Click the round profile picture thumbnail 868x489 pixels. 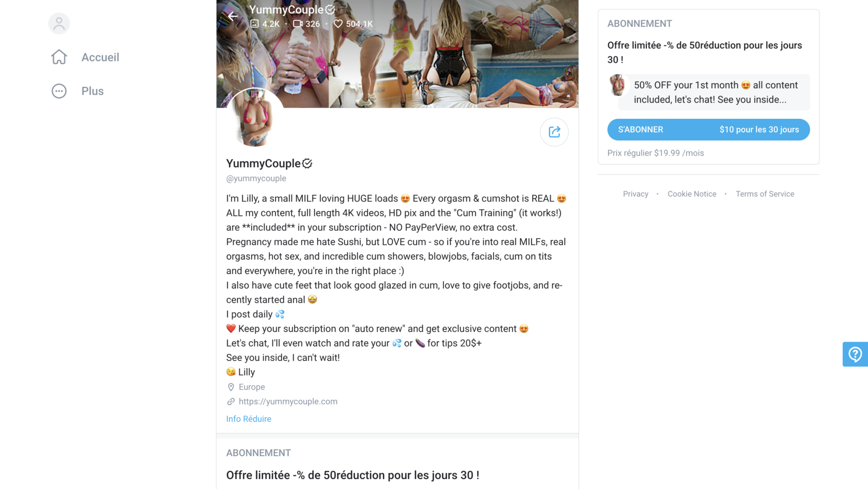pyautogui.click(x=255, y=117)
